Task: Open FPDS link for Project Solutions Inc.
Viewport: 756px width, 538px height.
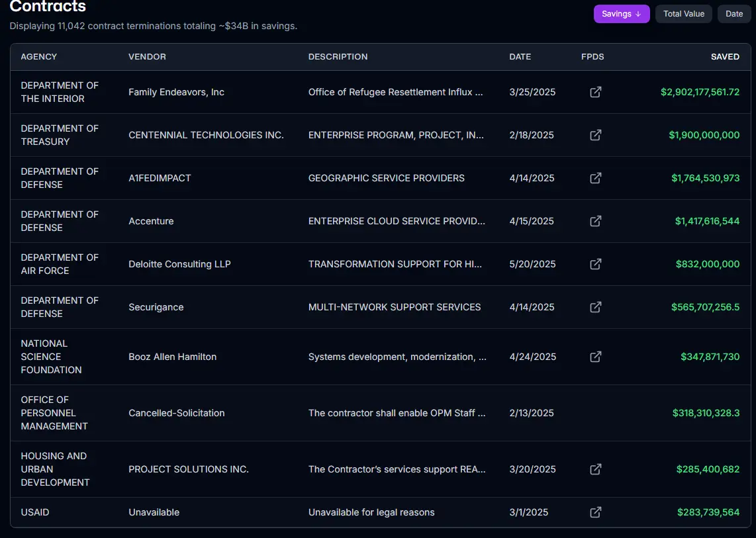Action: pos(595,469)
